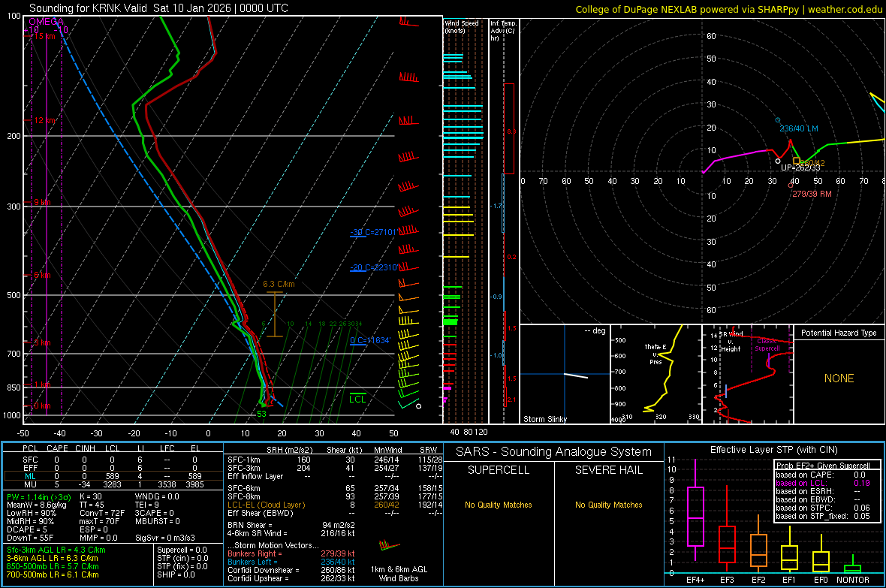Click 'No Quality Matches' under SUPERCELL
Image resolution: width=886 pixels, height=588 pixels.
click(x=499, y=505)
